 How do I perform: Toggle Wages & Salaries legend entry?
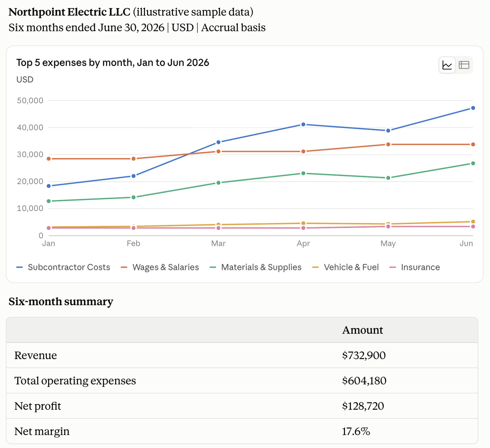[x=160, y=267]
